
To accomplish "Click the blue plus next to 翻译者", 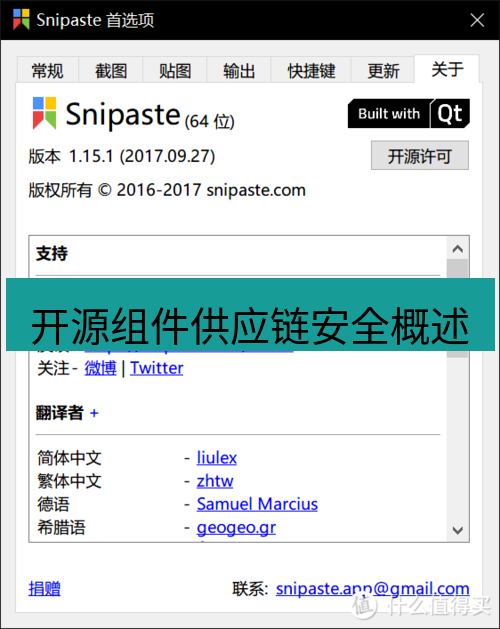I will coord(94,413).
